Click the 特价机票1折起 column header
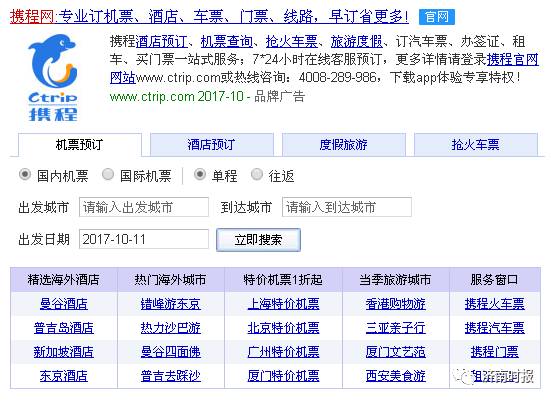 pyautogui.click(x=283, y=280)
